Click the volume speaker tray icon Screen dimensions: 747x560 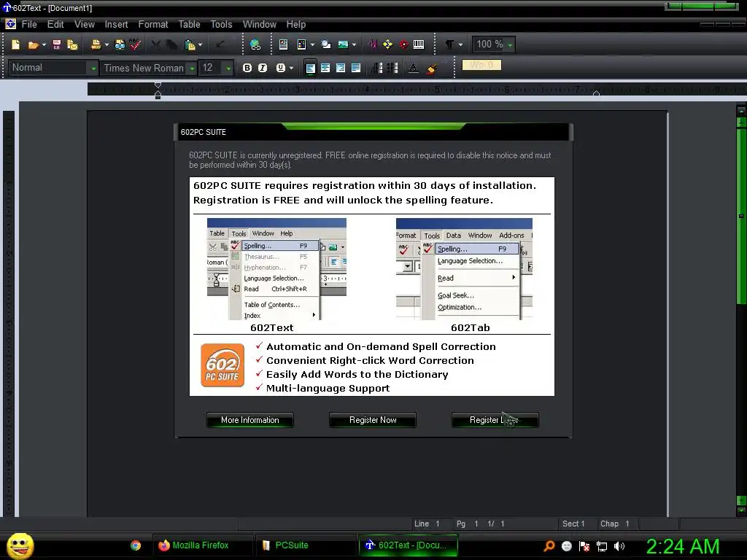(619, 546)
